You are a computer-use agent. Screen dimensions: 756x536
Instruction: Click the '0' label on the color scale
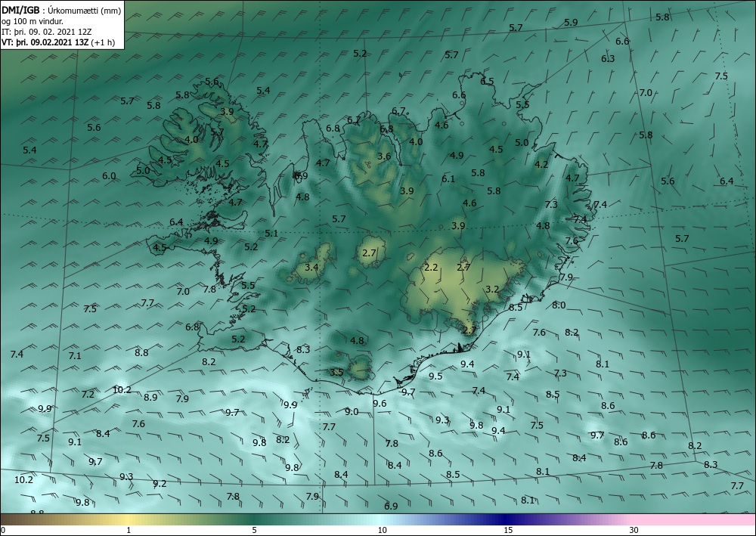(3, 530)
